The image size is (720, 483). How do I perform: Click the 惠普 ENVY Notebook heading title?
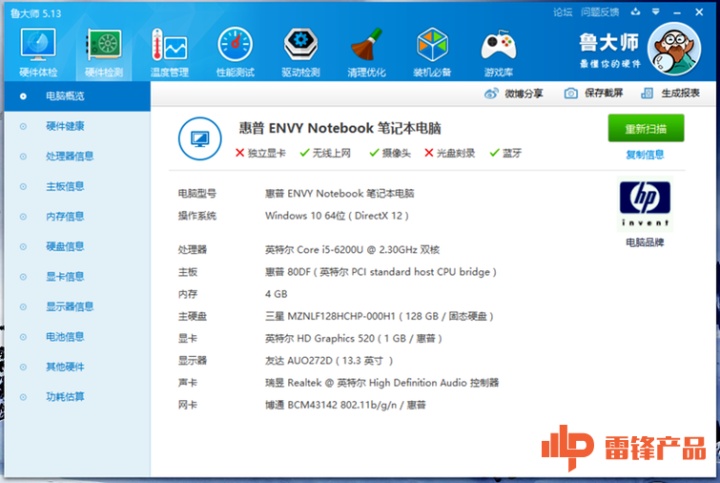click(340, 128)
